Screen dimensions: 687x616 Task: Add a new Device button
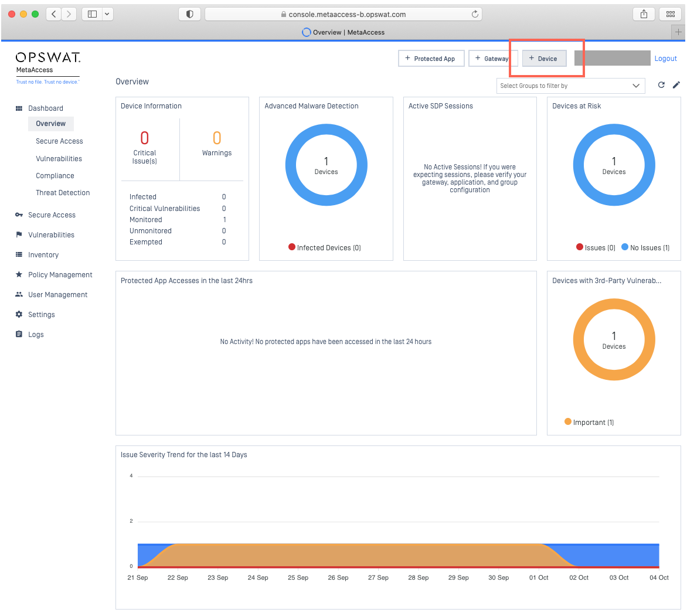click(x=543, y=59)
